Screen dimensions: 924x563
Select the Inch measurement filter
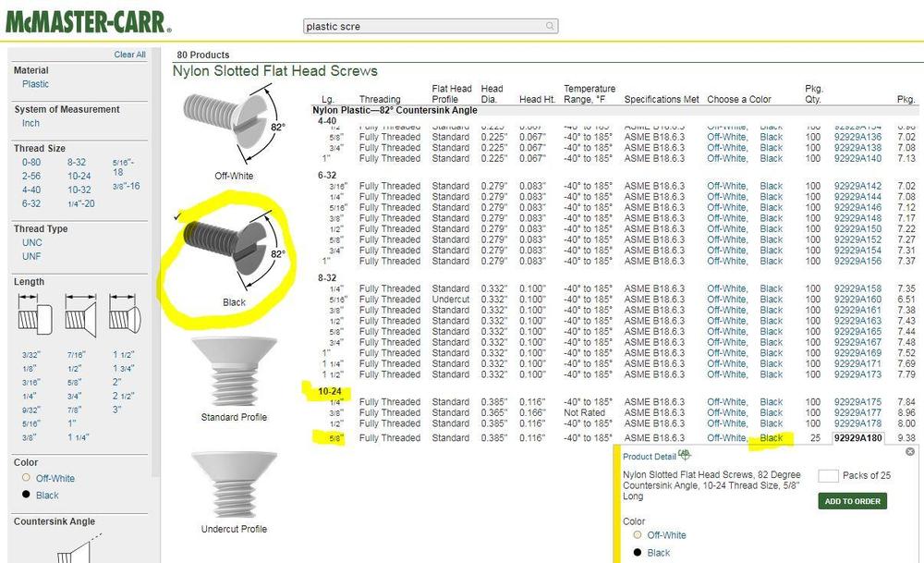[30, 123]
